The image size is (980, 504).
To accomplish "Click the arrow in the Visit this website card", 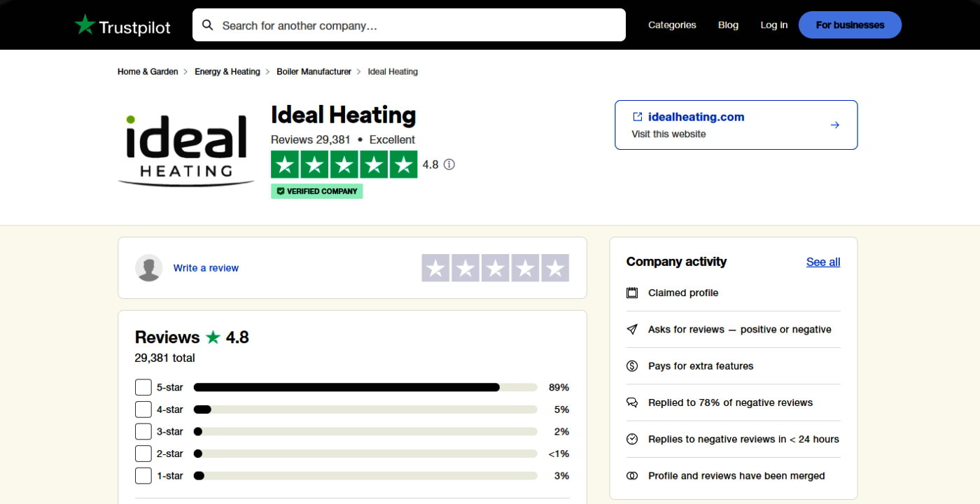I will [x=834, y=125].
